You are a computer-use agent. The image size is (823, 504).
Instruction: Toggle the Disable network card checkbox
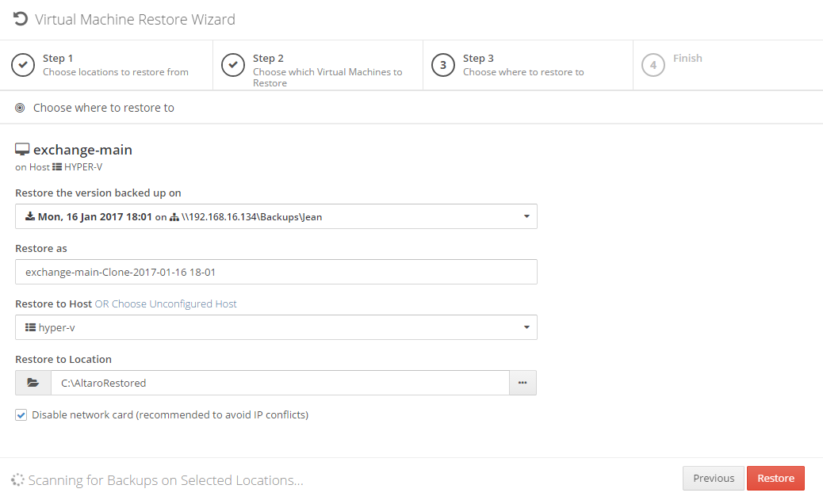21,414
